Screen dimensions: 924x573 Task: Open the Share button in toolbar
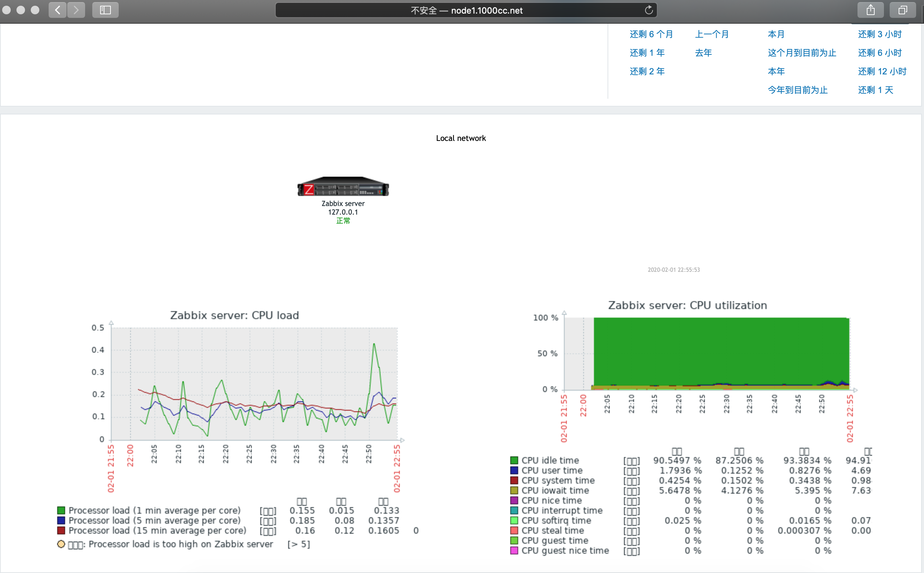(870, 10)
